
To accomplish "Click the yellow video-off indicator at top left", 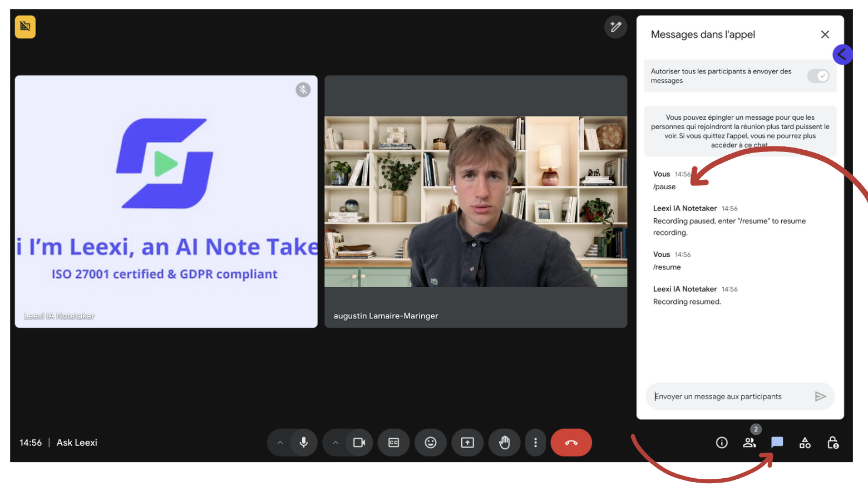I will 25,26.
